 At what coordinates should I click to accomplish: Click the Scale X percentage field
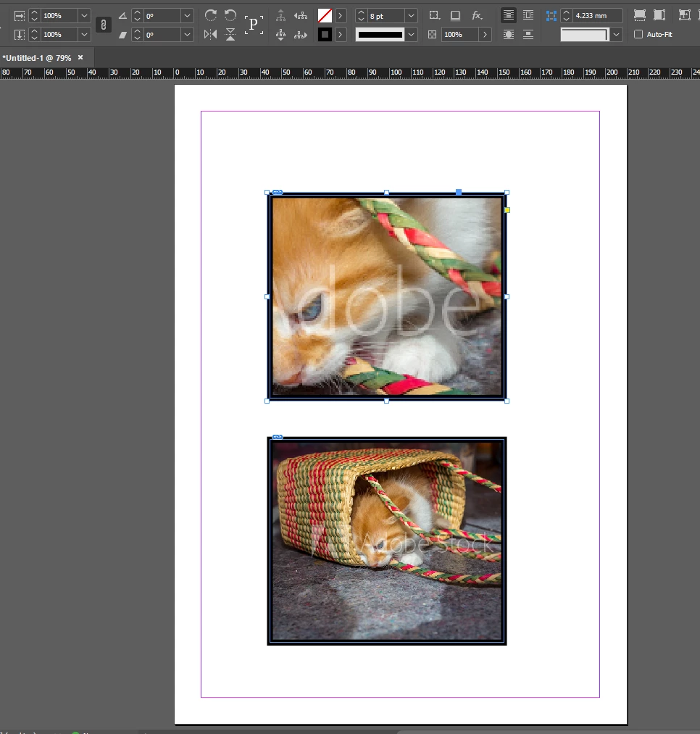tap(59, 16)
